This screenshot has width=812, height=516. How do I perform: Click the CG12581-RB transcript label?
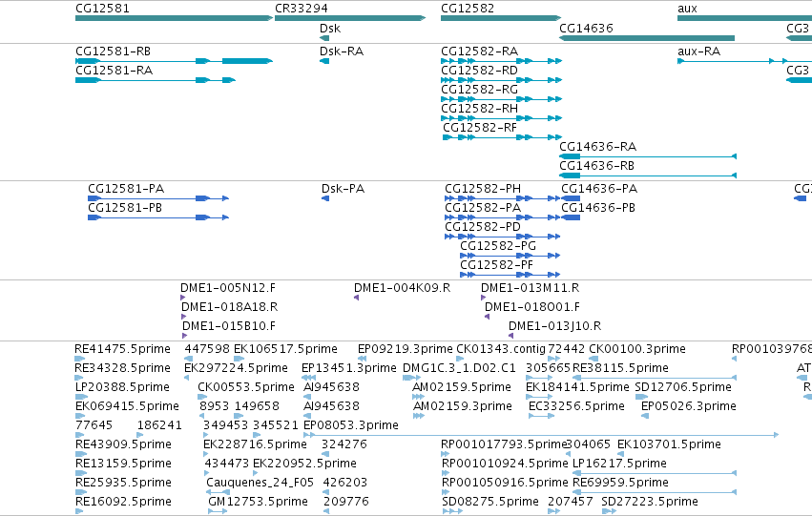tap(113, 52)
